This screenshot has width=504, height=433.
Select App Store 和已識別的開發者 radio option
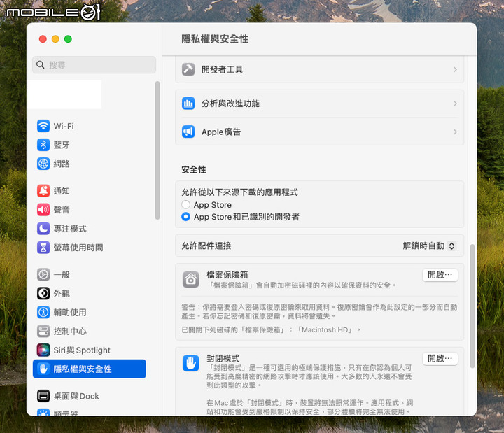pyautogui.click(x=185, y=217)
